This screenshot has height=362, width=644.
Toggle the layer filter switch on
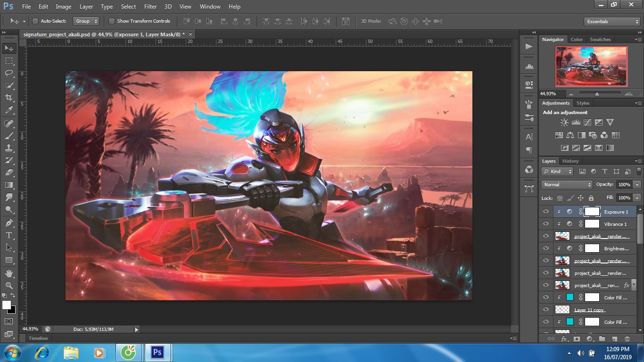click(639, 172)
